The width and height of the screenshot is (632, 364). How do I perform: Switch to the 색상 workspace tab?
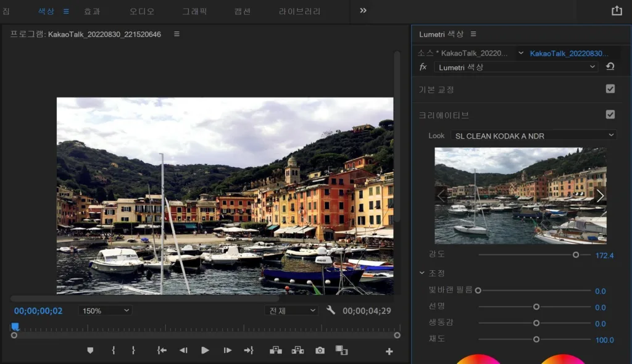point(46,11)
